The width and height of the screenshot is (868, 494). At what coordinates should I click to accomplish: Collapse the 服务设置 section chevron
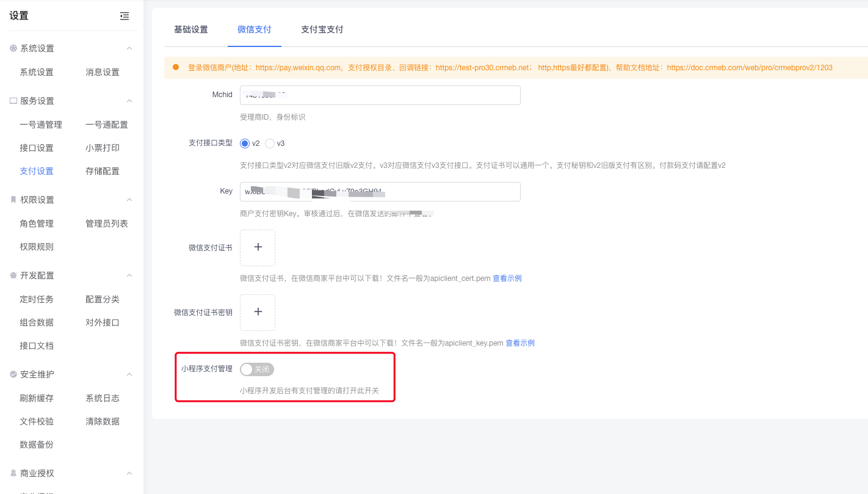click(x=129, y=100)
